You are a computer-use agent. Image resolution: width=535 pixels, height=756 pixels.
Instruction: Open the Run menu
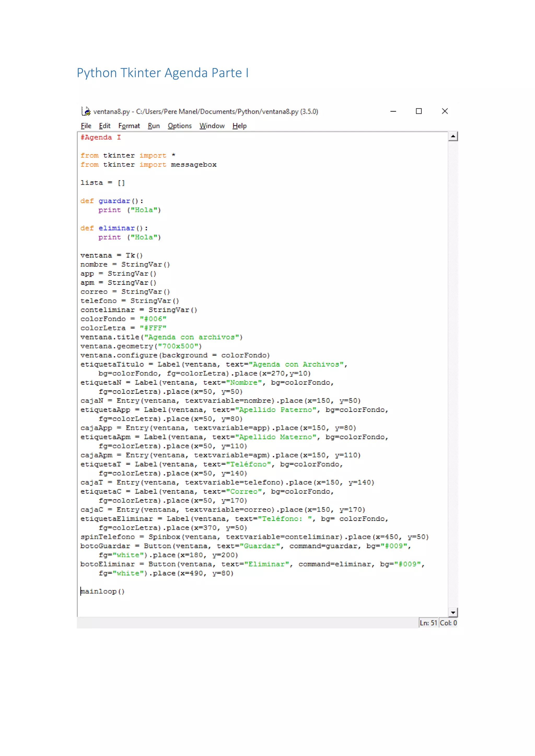point(154,126)
